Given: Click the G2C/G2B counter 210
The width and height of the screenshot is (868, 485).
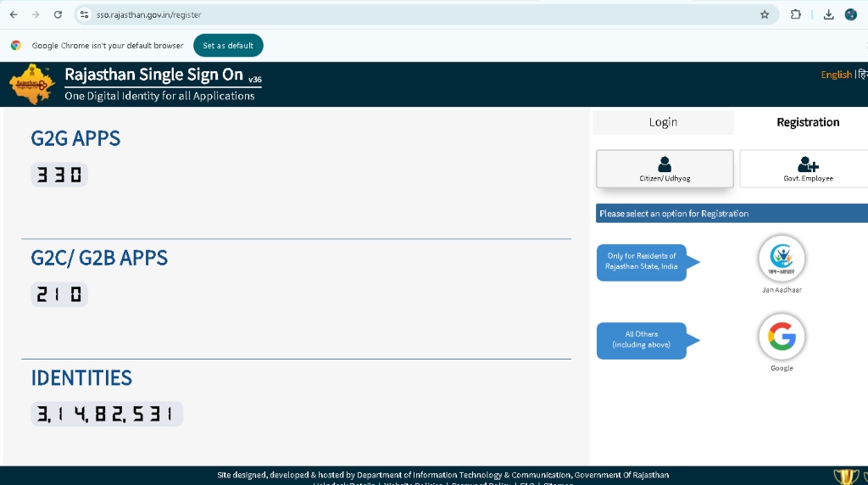Looking at the screenshot, I should pyautogui.click(x=59, y=294).
